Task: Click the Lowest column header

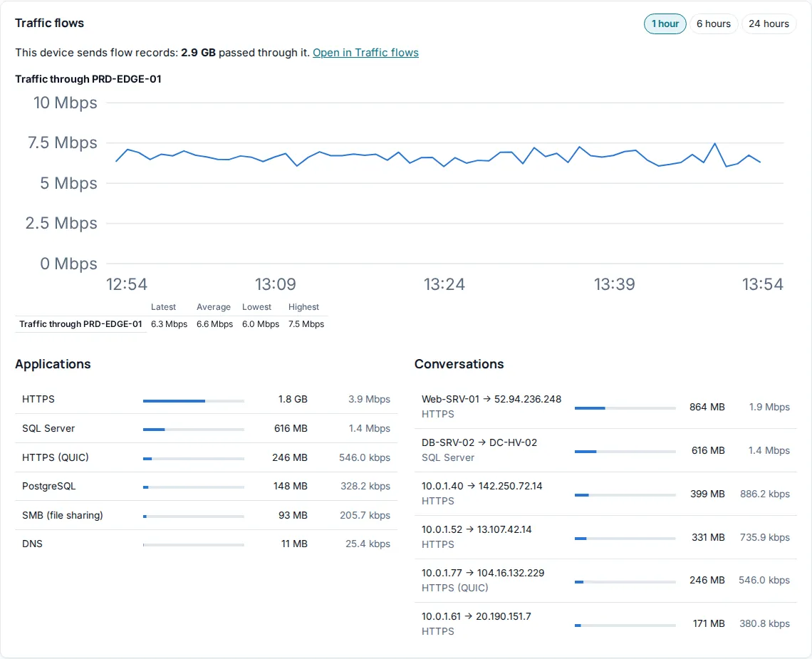Action: 256,307
